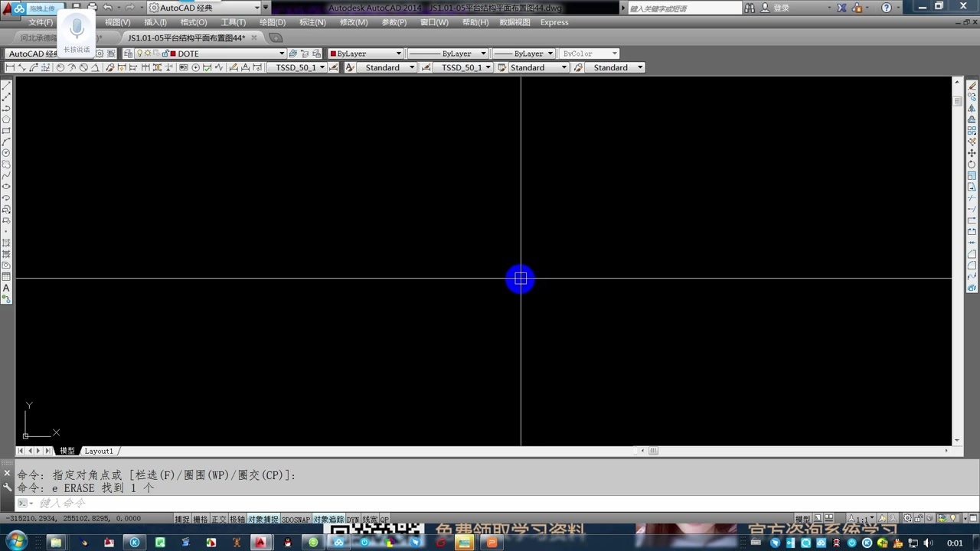Open the ByLayer linetype dropdown

coord(447,54)
